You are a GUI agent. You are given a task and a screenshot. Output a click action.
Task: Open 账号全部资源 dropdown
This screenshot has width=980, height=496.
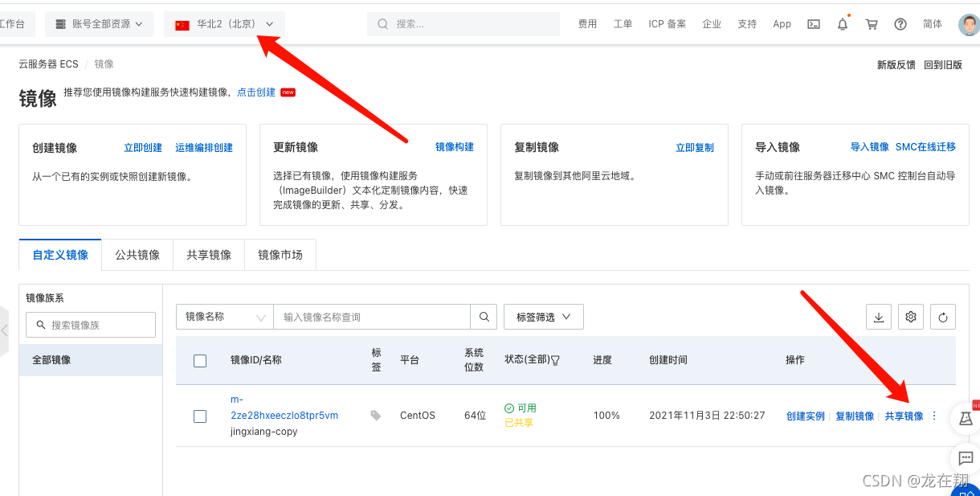(x=100, y=24)
